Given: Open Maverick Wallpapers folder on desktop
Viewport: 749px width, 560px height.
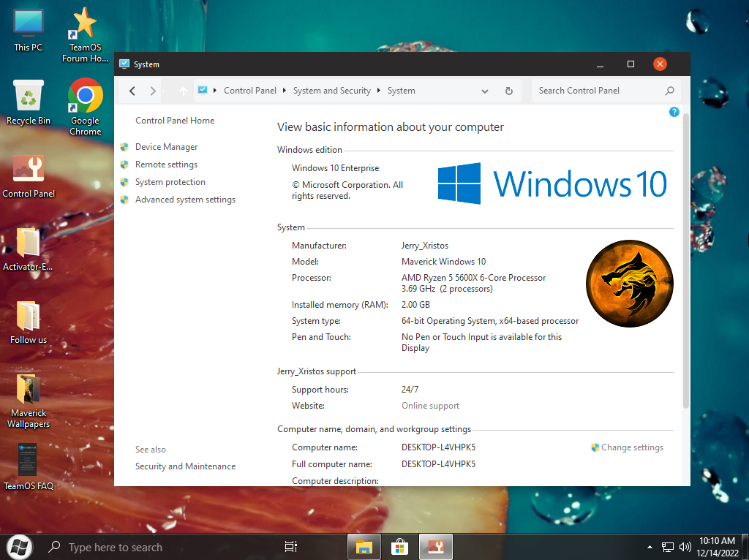Looking at the screenshot, I should [29, 400].
